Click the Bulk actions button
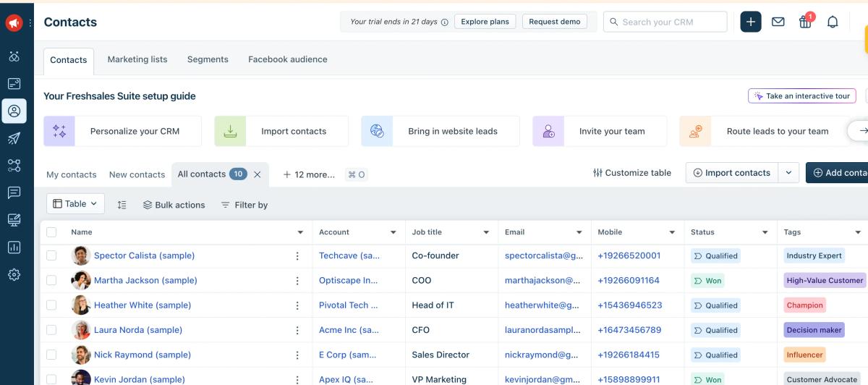 [x=174, y=205]
